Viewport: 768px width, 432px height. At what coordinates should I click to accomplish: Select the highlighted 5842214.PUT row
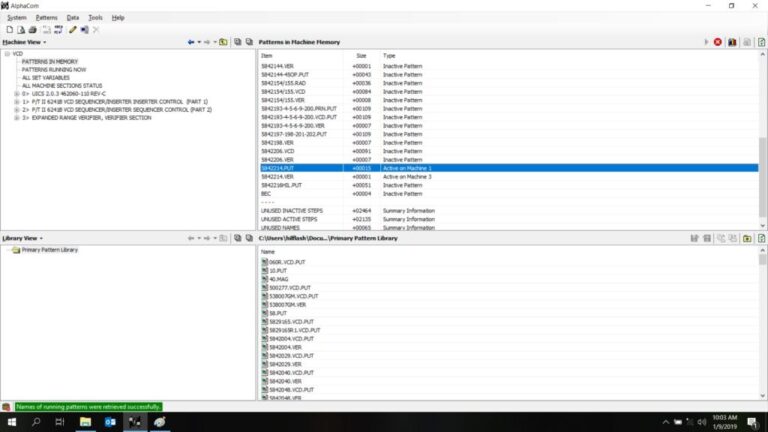[x=508, y=168]
